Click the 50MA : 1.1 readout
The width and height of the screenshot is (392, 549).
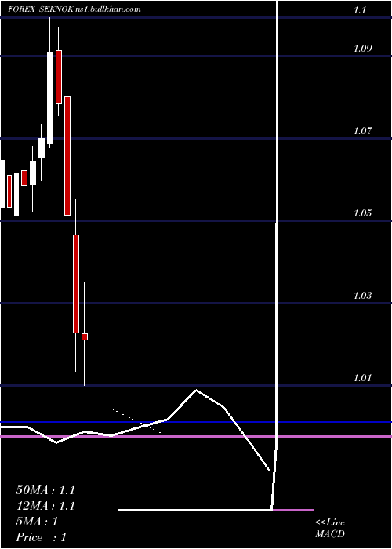tap(45, 490)
